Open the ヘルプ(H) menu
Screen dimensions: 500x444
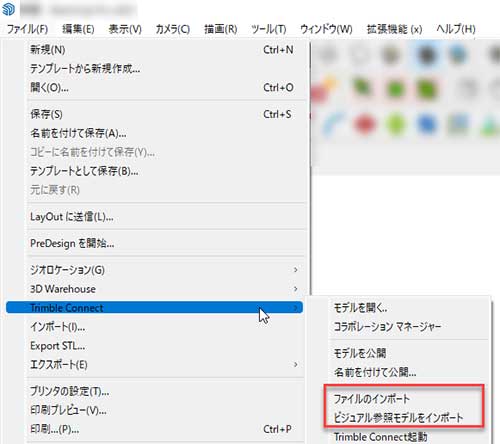click(456, 29)
